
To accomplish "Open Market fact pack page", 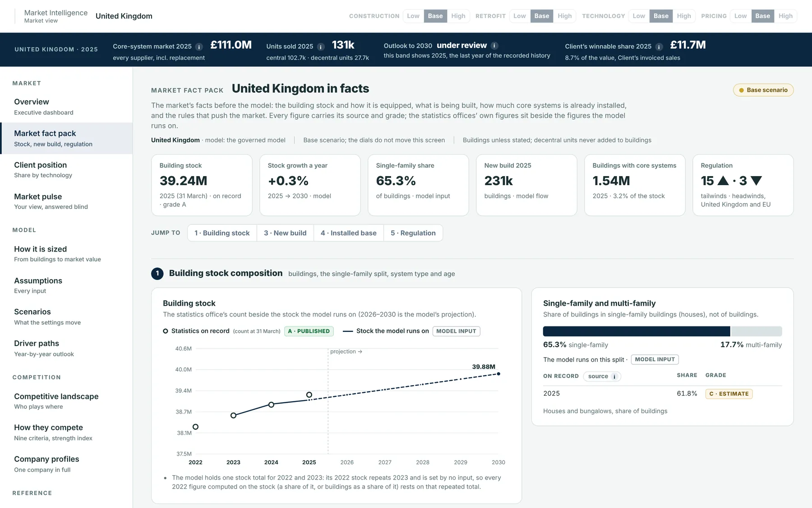I will coord(66,138).
